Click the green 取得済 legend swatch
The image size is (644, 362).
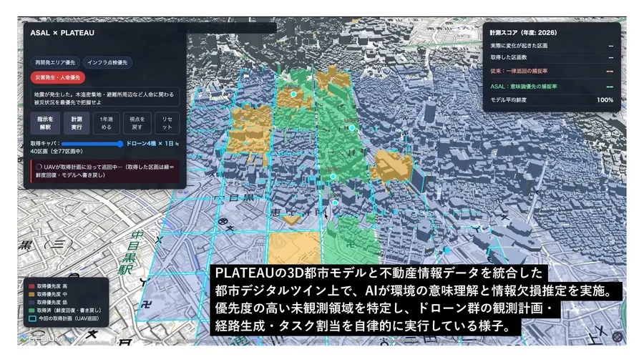[x=31, y=310]
